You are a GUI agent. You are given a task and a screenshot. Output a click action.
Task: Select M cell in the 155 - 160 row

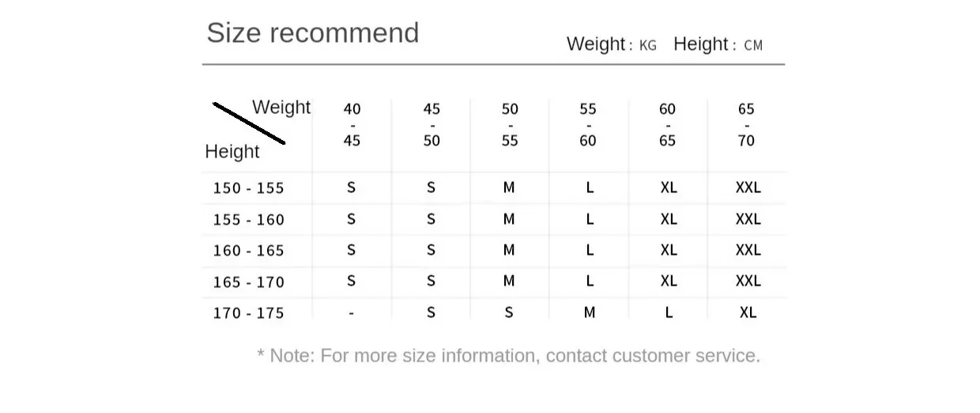509,219
